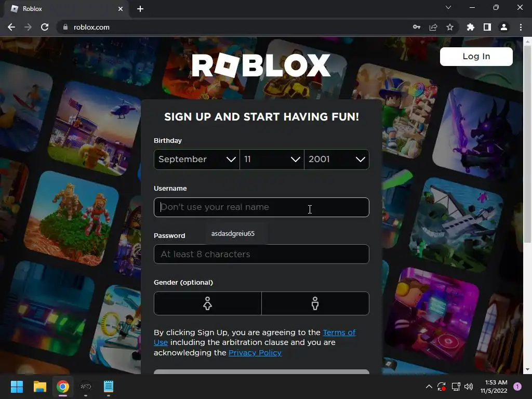This screenshot has width=532, height=399.
Task: Click the browser forward arrow
Action: click(x=28, y=27)
